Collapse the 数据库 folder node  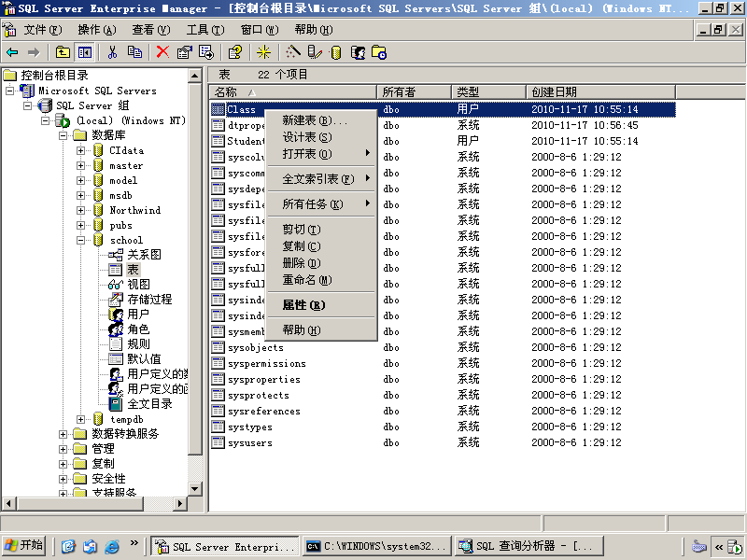(63, 135)
